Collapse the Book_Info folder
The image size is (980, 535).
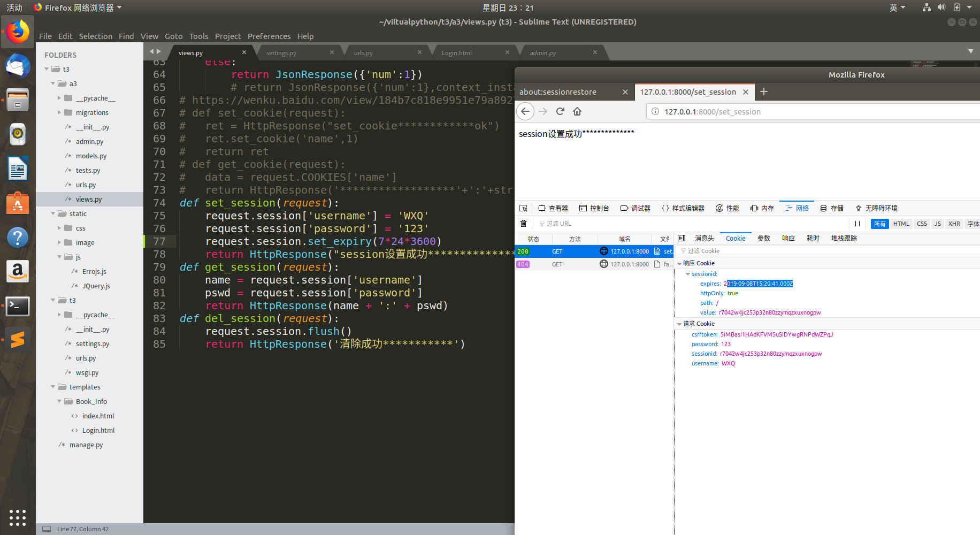click(59, 401)
